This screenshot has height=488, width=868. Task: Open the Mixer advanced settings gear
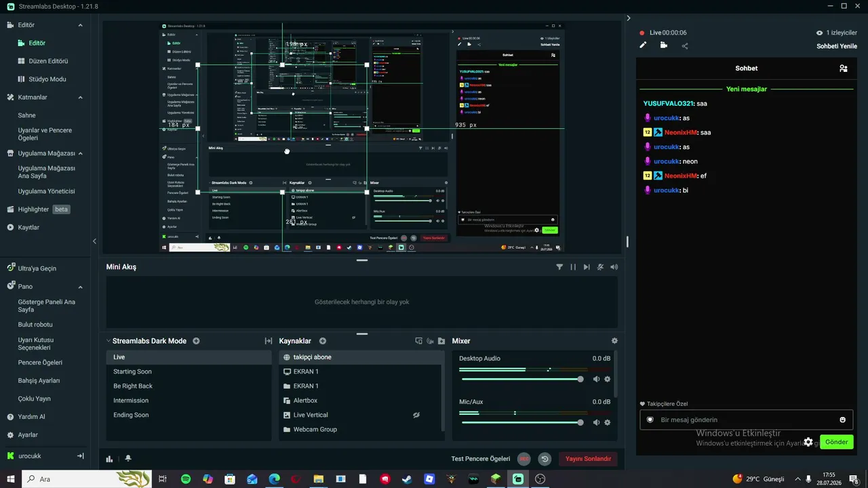coord(614,341)
